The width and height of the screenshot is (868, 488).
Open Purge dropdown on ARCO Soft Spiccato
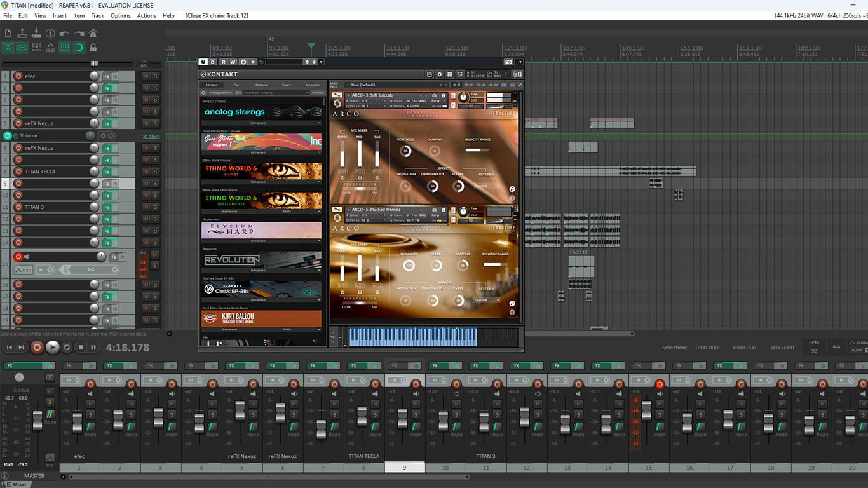[438, 100]
